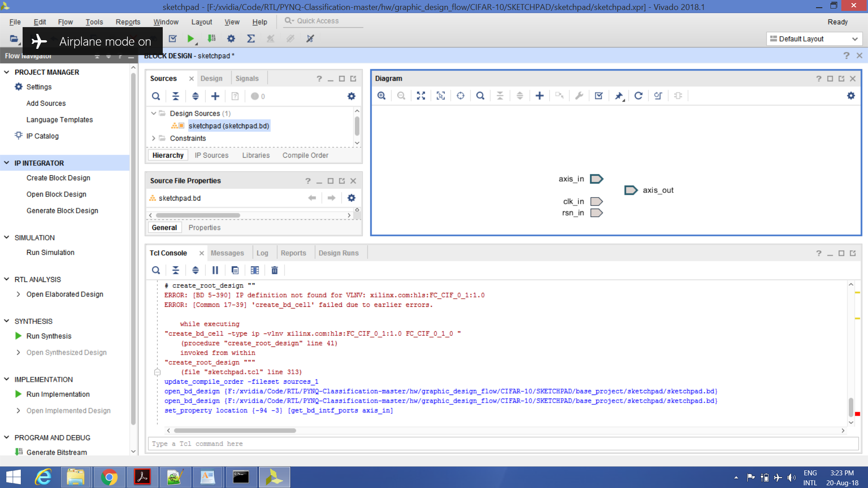The width and height of the screenshot is (868, 488).
Task: Click Validate Design icon in Diagram toolbar
Action: 599,96
